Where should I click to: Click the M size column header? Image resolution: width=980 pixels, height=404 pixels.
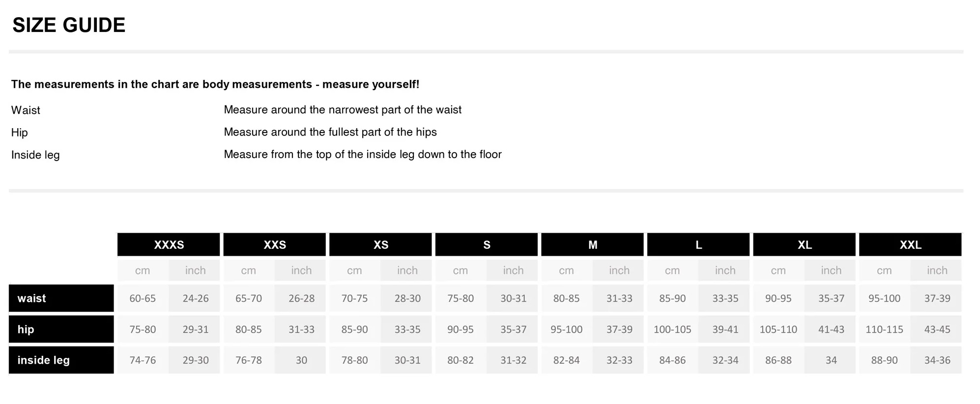[x=593, y=244]
